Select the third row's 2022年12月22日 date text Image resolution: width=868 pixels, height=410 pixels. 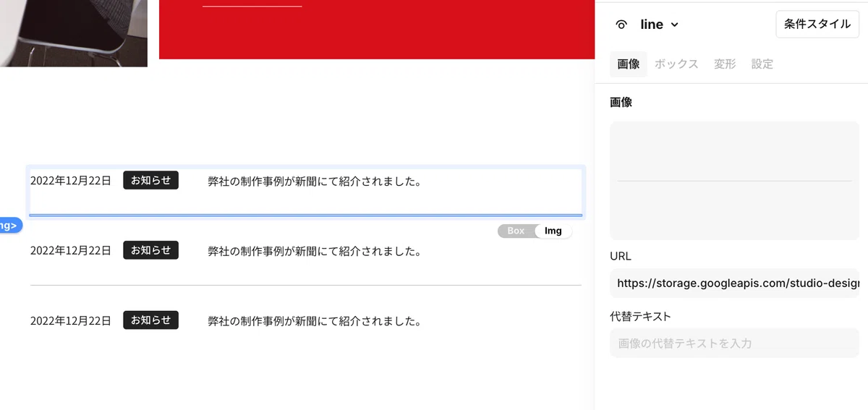[71, 321]
